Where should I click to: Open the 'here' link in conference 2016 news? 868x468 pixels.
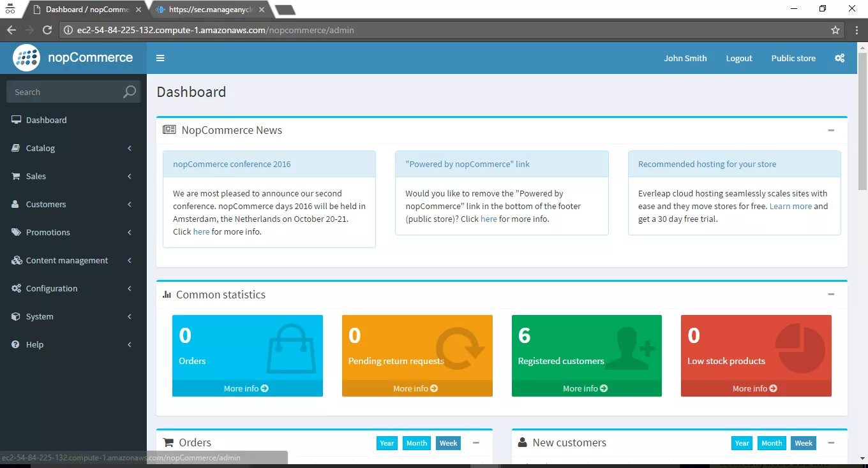[201, 231]
